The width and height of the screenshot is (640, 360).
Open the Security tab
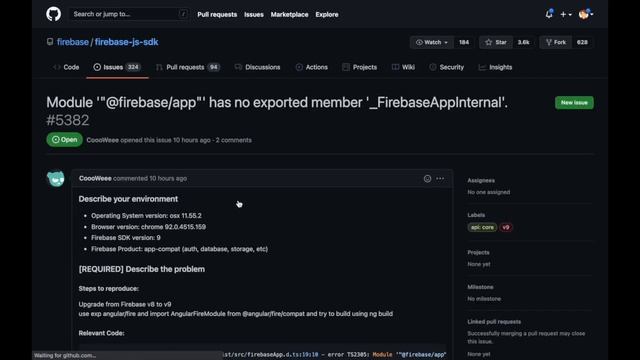tap(447, 67)
